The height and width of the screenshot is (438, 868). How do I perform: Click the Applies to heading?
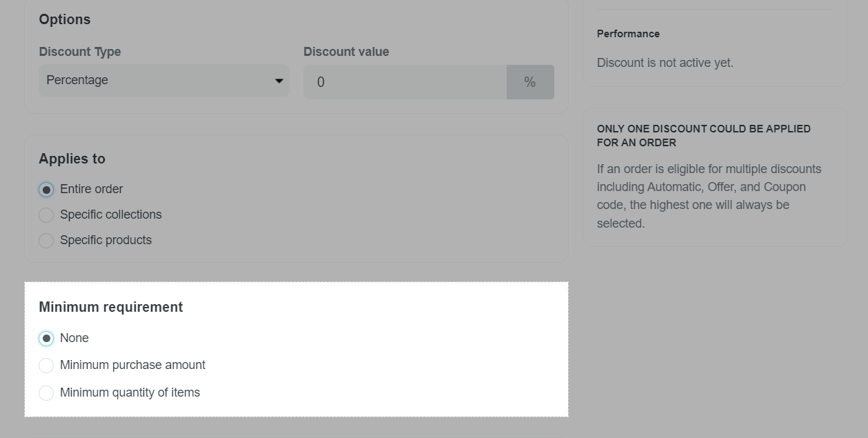pyautogui.click(x=72, y=159)
